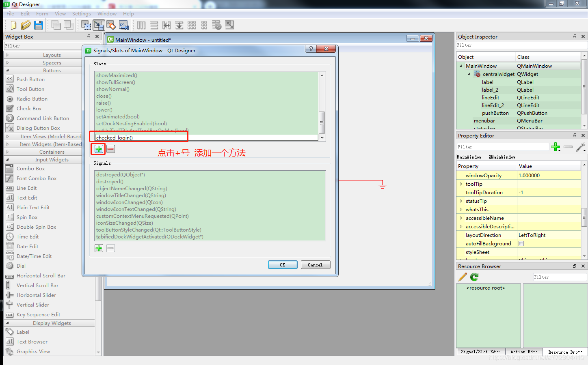Viewport: 588px width, 365px height.
Task: Open the Help menu
Action: 128,14
